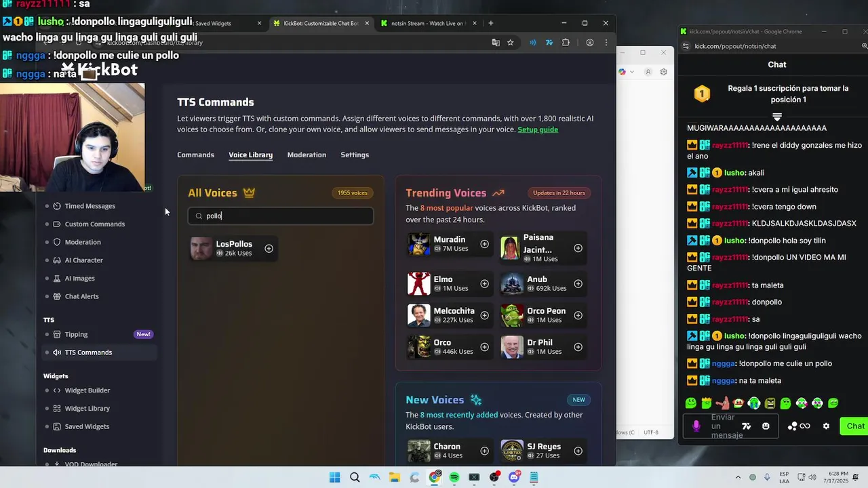Expand the Copilot dropdown chevron in background window

[x=632, y=72]
